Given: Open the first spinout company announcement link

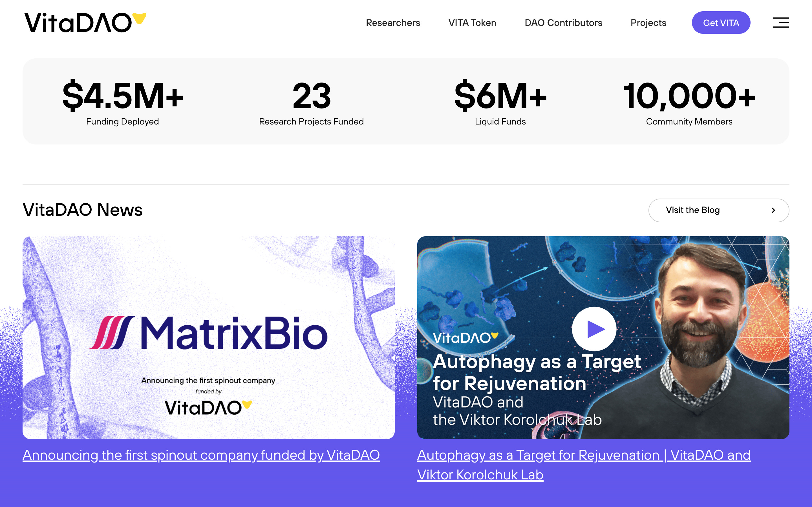Looking at the screenshot, I should pyautogui.click(x=201, y=455).
